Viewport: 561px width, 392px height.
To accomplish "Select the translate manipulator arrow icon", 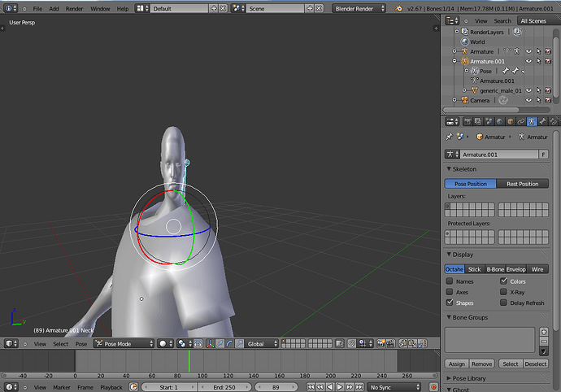I will click(x=220, y=344).
